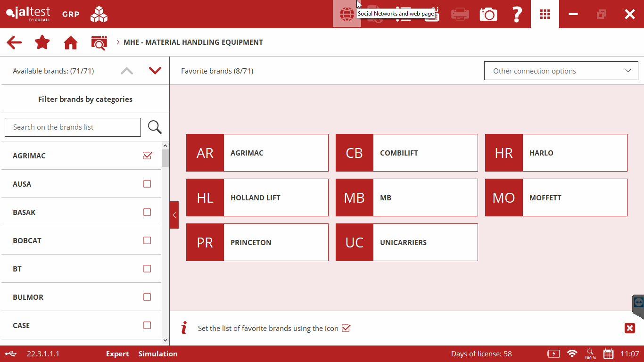
Task: Check the BT favorite checkbox
Action: point(147,269)
